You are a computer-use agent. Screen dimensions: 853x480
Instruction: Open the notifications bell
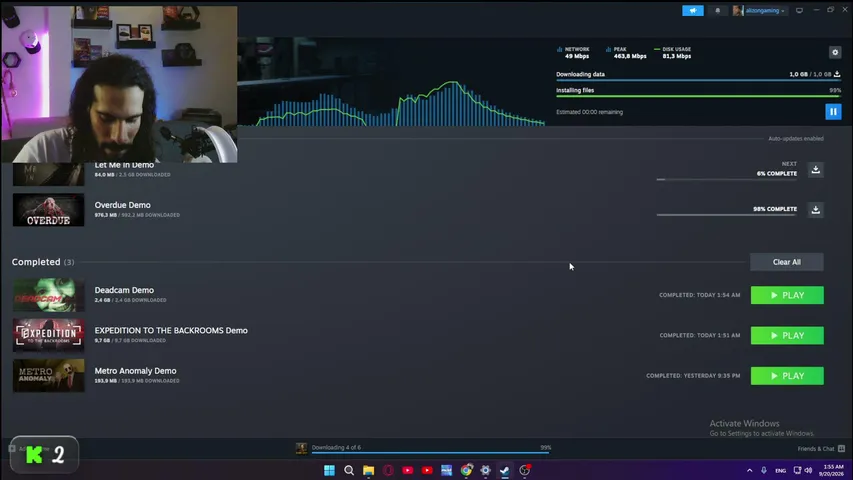pos(718,10)
